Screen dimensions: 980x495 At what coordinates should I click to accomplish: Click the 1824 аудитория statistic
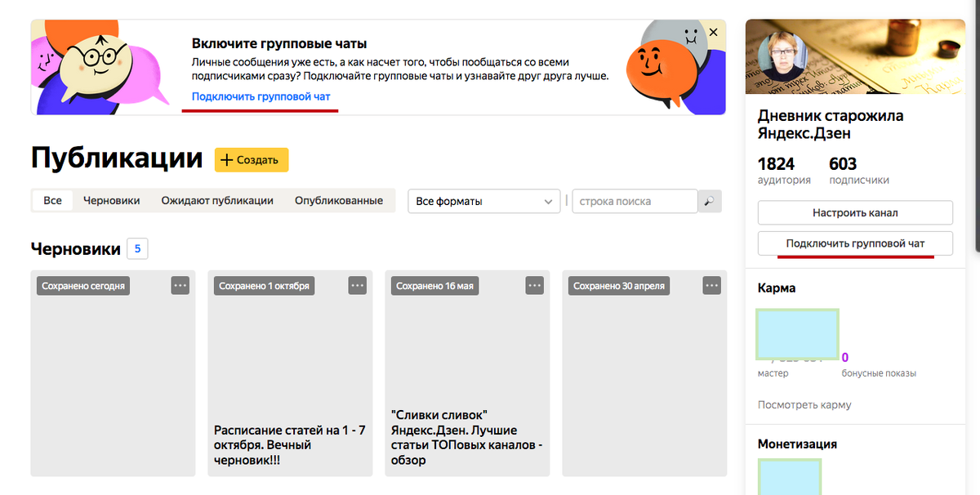(x=784, y=171)
